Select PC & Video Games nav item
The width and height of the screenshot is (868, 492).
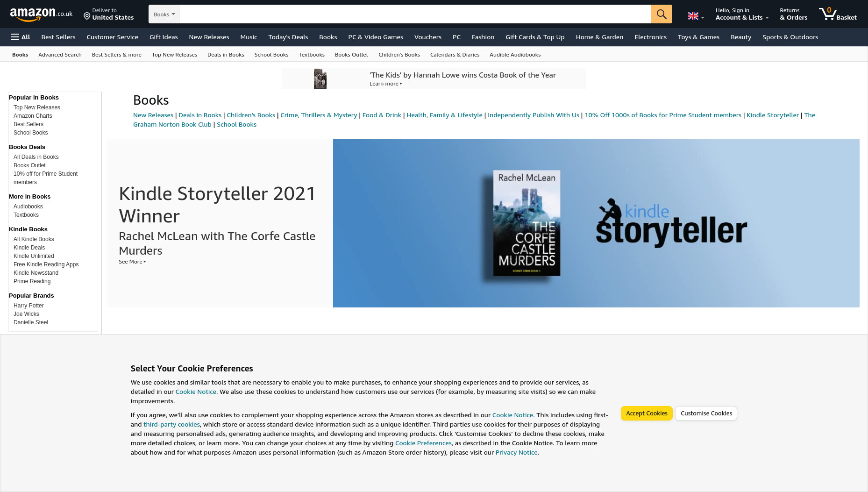pyautogui.click(x=376, y=37)
